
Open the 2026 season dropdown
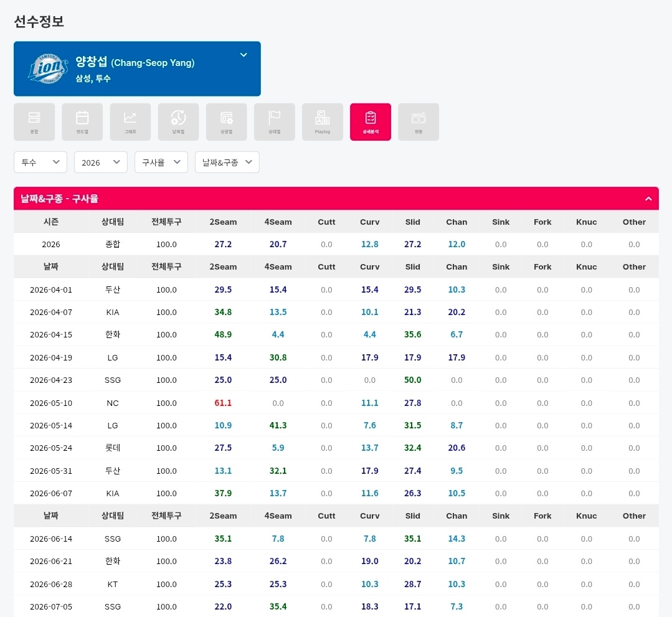click(x=101, y=162)
